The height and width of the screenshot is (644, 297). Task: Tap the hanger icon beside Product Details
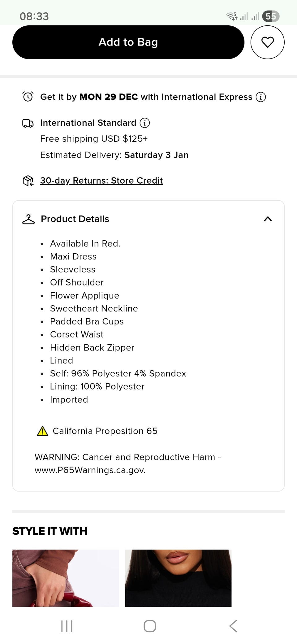[28, 219]
